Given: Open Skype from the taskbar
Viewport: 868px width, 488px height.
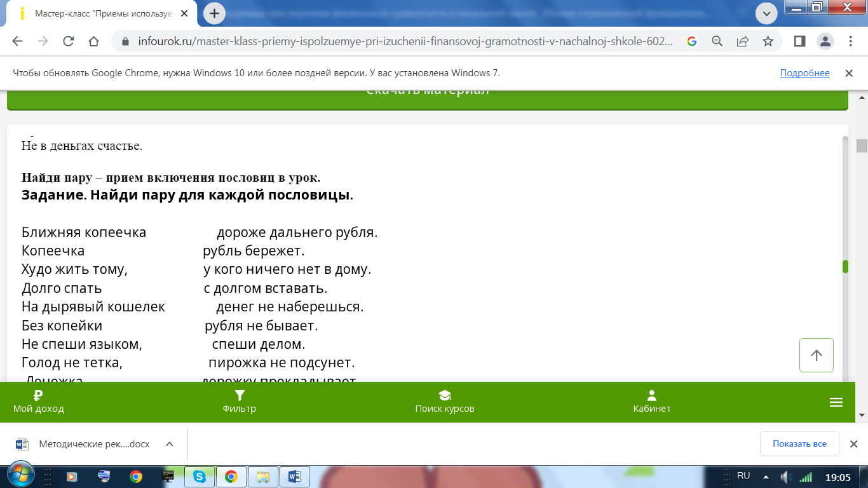Looking at the screenshot, I should [x=199, y=476].
